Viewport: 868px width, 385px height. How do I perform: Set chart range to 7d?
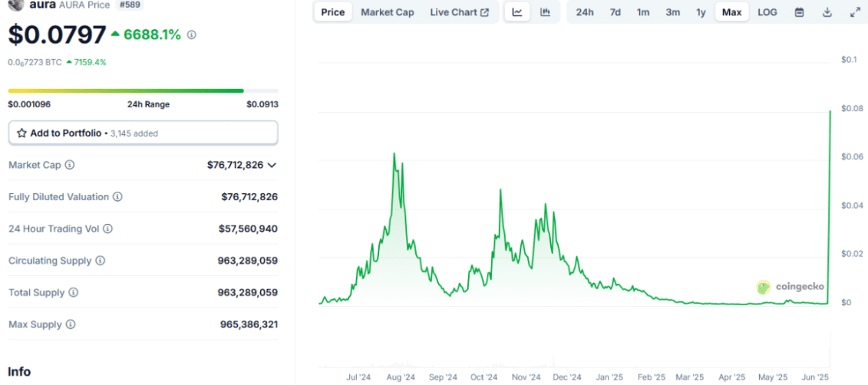coord(615,12)
